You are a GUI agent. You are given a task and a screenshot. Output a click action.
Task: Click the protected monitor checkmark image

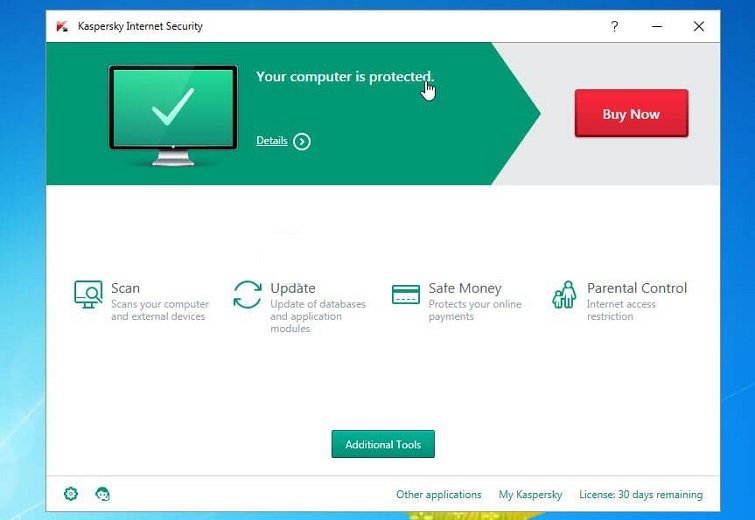pyautogui.click(x=173, y=113)
